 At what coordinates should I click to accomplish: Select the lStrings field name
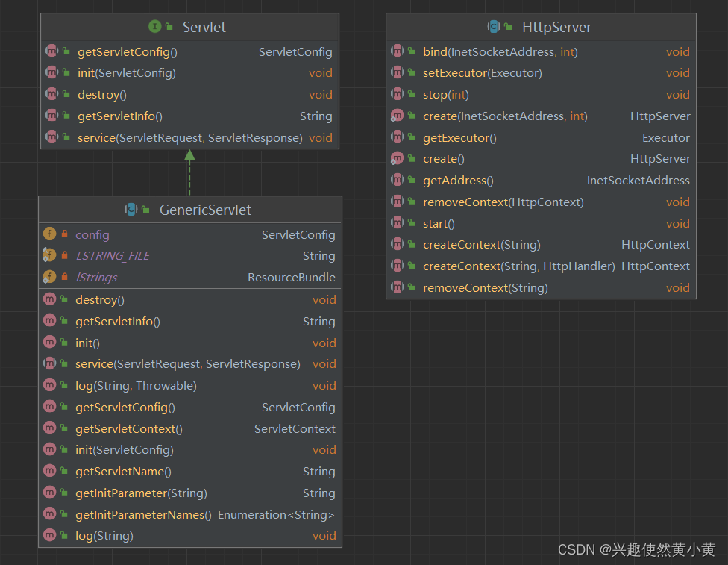96,278
